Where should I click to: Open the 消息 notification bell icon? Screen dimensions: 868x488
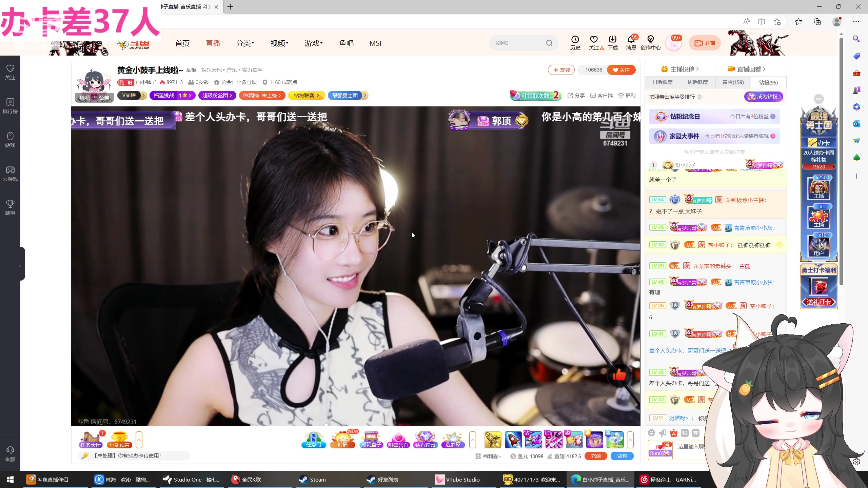[x=631, y=43]
